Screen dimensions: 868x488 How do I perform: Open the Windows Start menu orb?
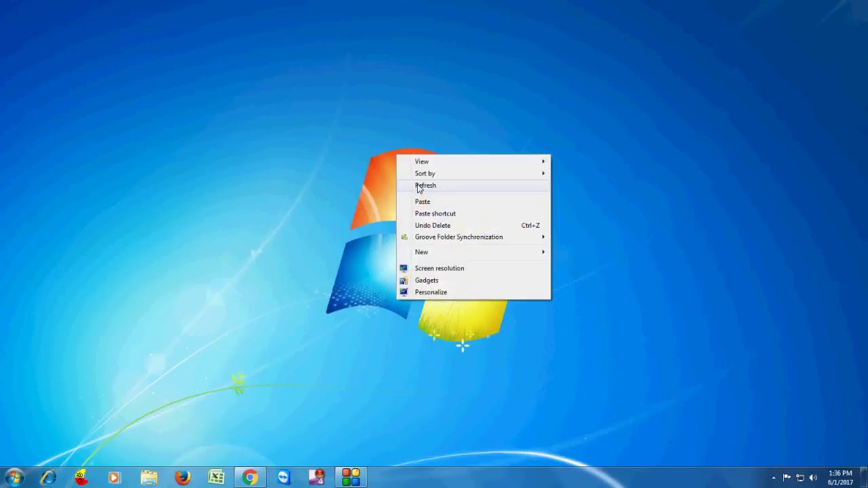pyautogui.click(x=14, y=478)
